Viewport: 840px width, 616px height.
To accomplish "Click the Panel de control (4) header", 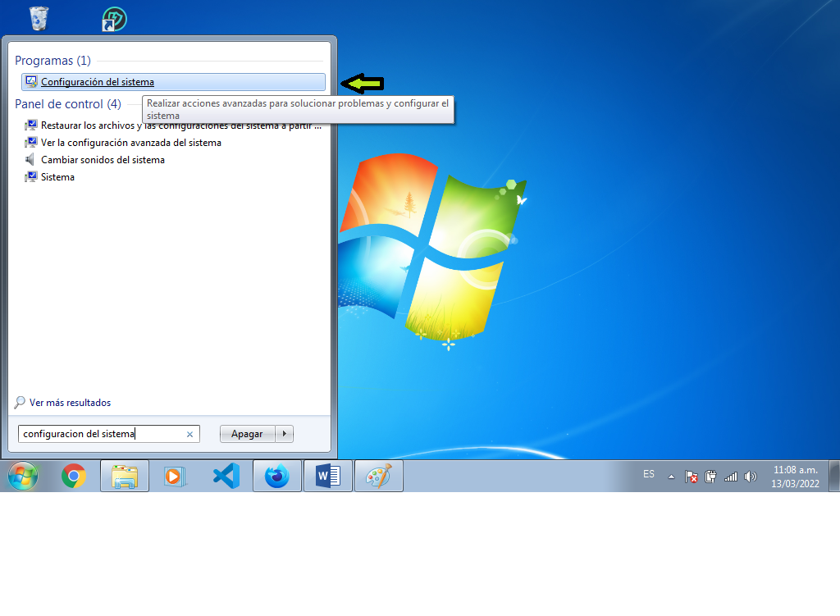I will [x=68, y=104].
